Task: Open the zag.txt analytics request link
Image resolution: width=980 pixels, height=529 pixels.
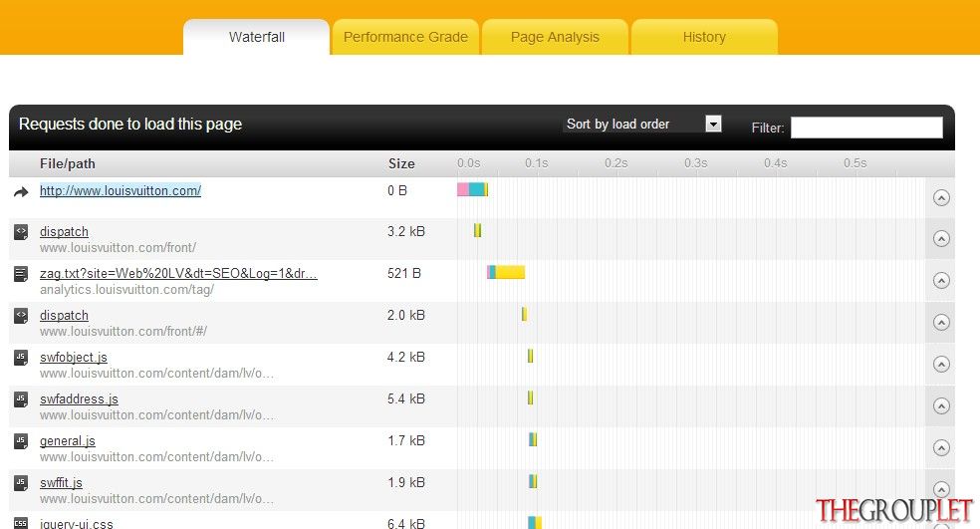Action: click(178, 273)
